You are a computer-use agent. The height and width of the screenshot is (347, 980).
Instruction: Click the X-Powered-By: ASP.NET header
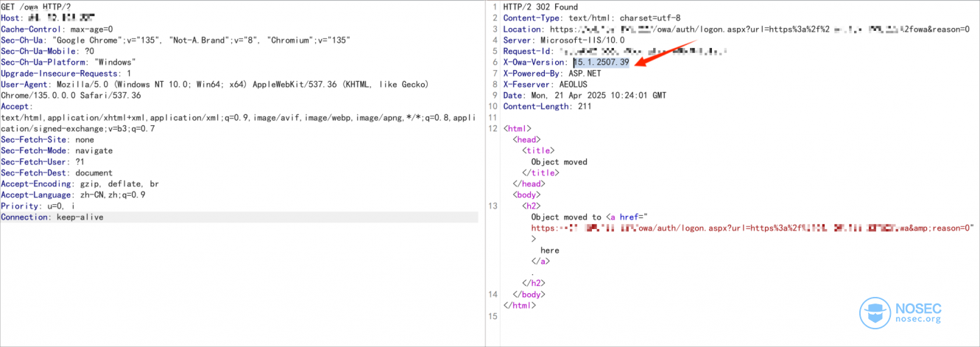click(552, 73)
